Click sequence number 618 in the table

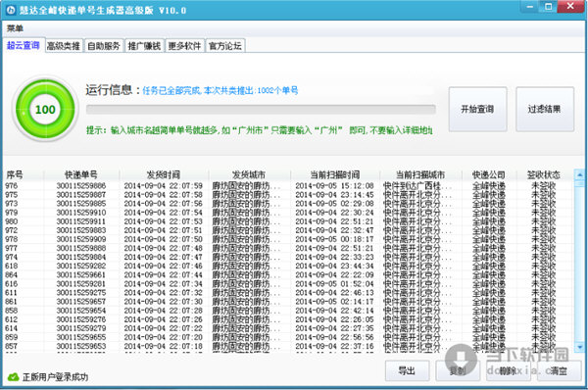[11, 266]
